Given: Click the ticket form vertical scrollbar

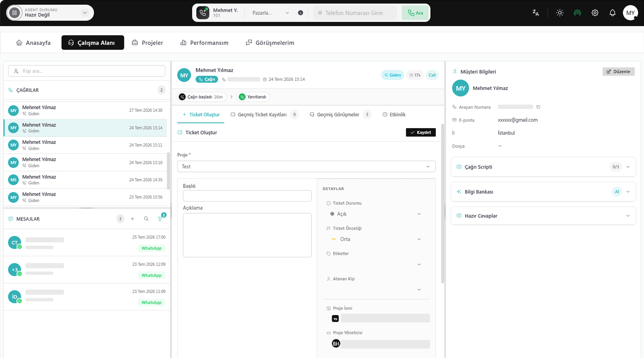Looking at the screenshot, I should pos(443,204).
